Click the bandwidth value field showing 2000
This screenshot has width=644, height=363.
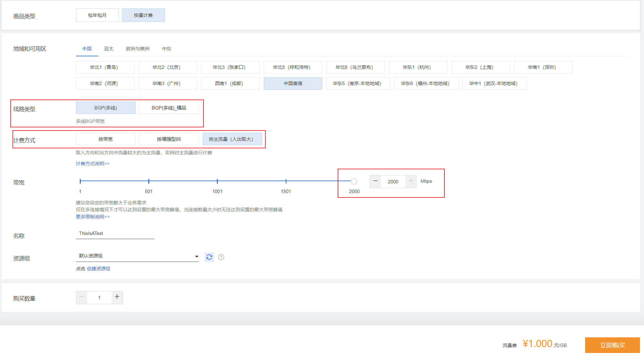(393, 181)
